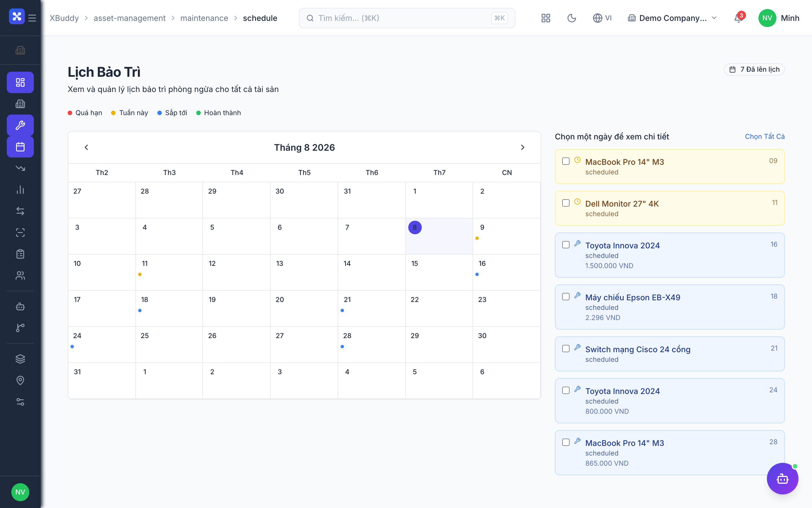Select day 11 in the calendar
This screenshot has height=508, width=812.
click(169, 272)
